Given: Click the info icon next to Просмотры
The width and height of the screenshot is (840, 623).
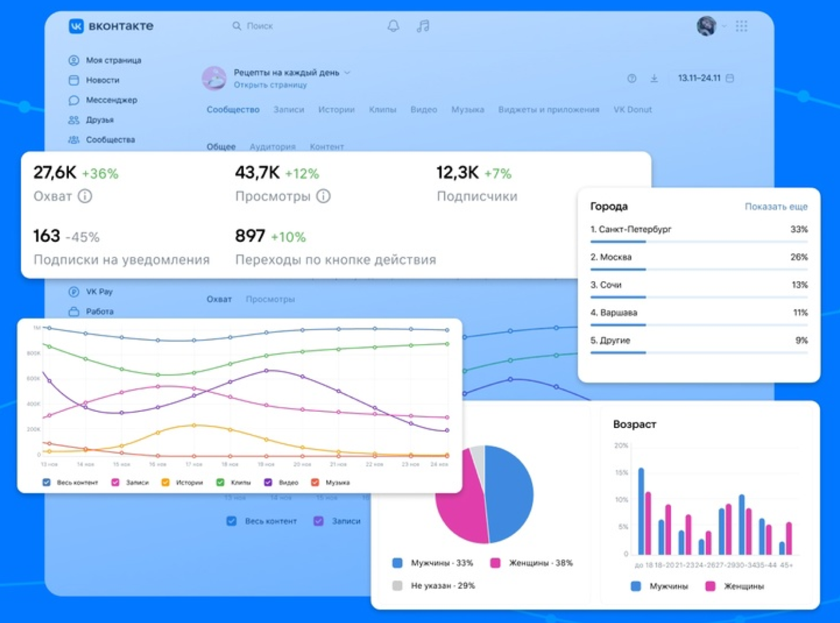Looking at the screenshot, I should 323,196.
